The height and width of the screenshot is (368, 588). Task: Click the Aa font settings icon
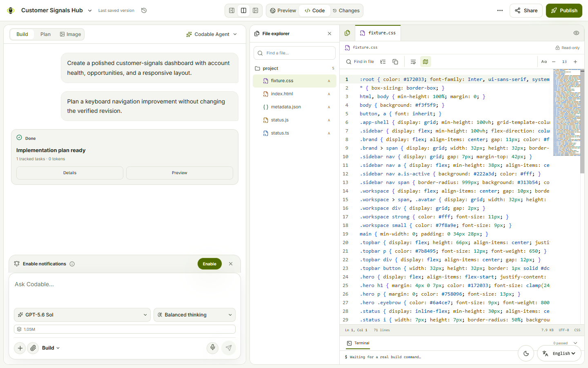click(x=544, y=62)
